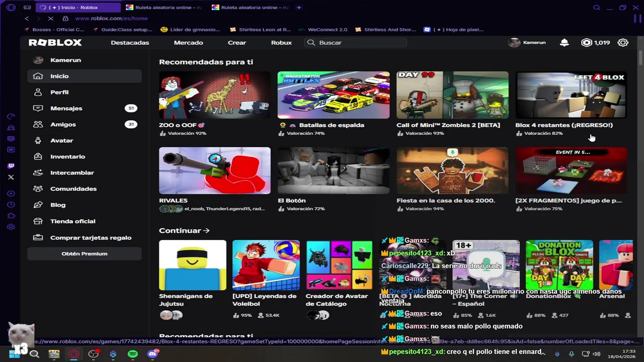
Task: Open the Líder de gimnasio bookmark
Action: tap(190, 30)
